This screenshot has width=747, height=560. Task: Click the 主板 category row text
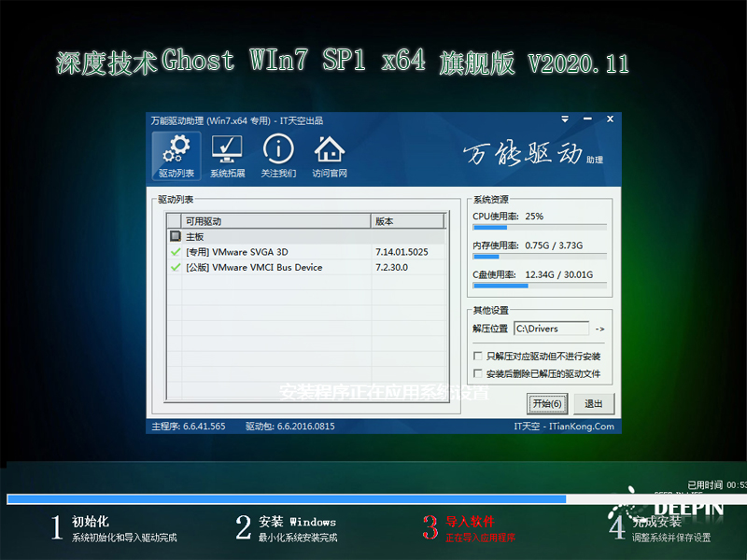[x=195, y=237]
